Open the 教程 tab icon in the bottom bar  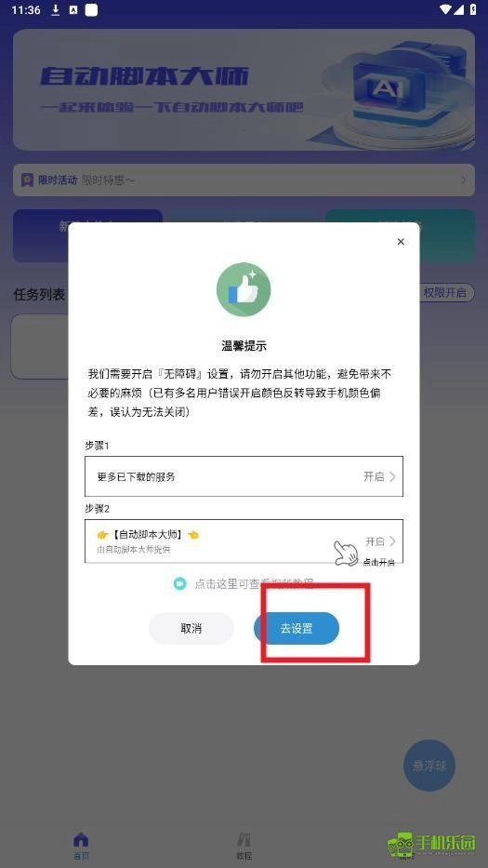click(244, 839)
